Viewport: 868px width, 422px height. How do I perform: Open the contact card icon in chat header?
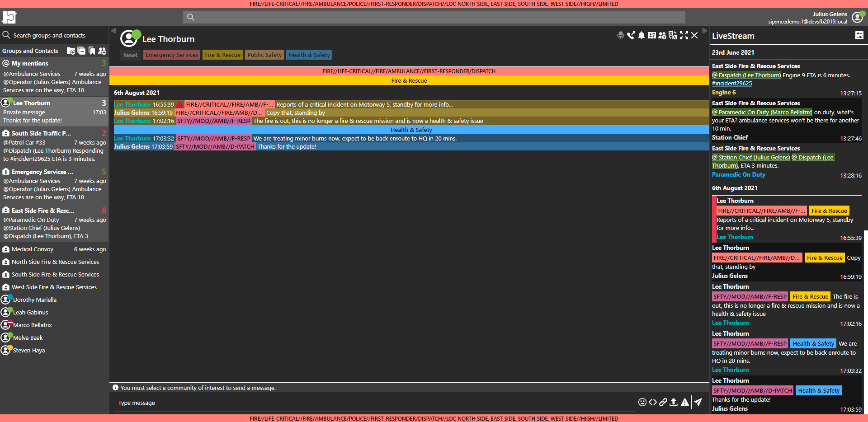click(x=652, y=35)
